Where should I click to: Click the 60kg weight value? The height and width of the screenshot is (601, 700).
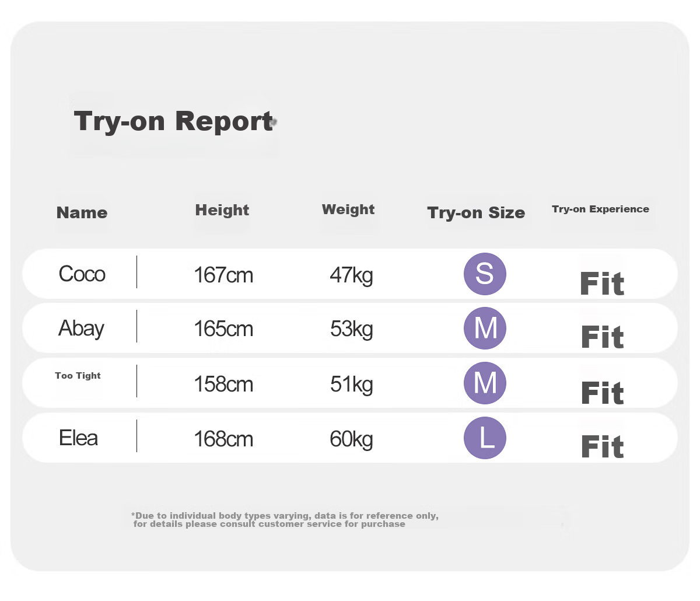click(x=351, y=439)
